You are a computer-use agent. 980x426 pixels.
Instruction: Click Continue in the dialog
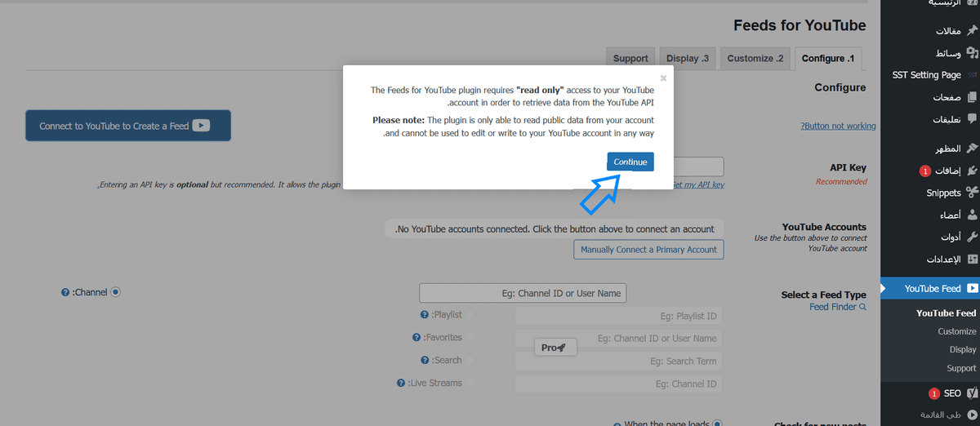630,162
